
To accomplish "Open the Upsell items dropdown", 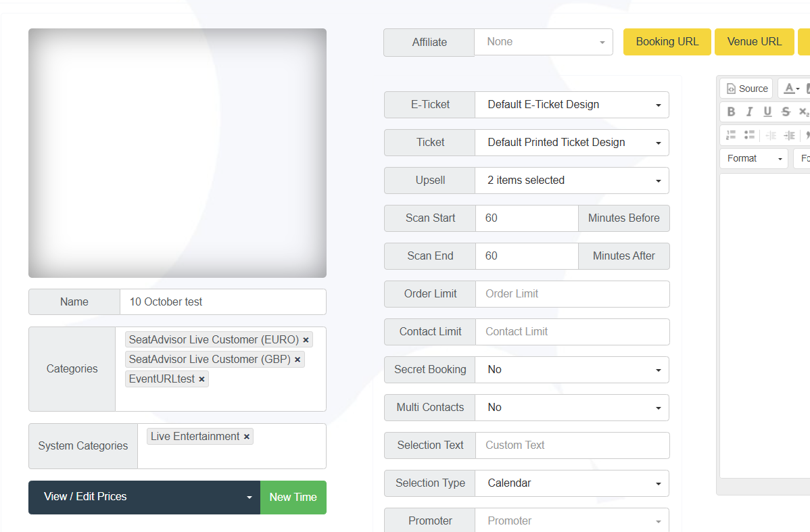I will click(x=572, y=180).
